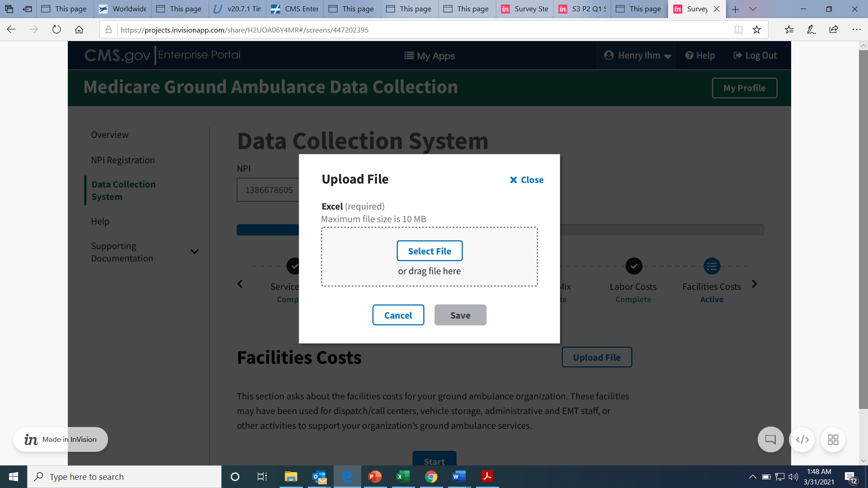Image resolution: width=868 pixels, height=488 pixels.
Task: Show next survey steps with right chevron
Action: tap(754, 284)
